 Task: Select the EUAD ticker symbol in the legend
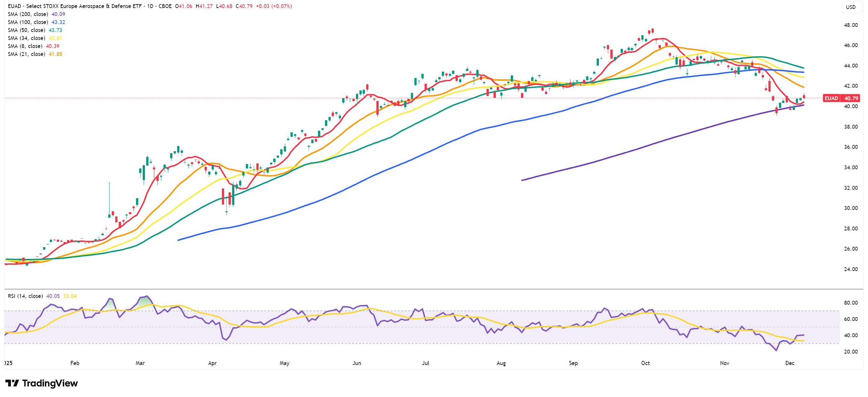pos(15,6)
